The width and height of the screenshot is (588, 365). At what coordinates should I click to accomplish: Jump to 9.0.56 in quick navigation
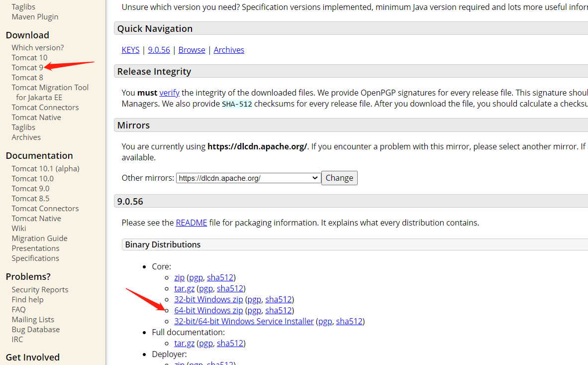pos(159,50)
